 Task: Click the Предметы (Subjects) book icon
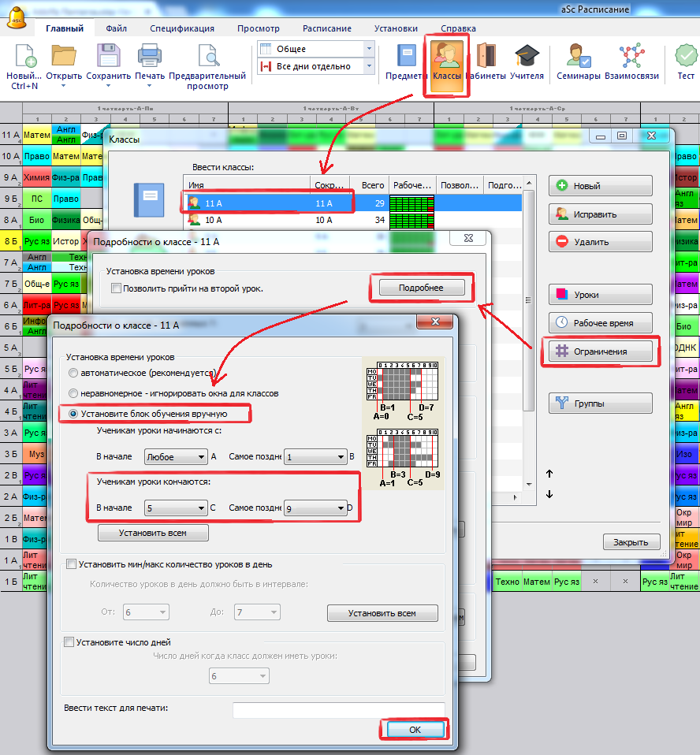coord(406,57)
